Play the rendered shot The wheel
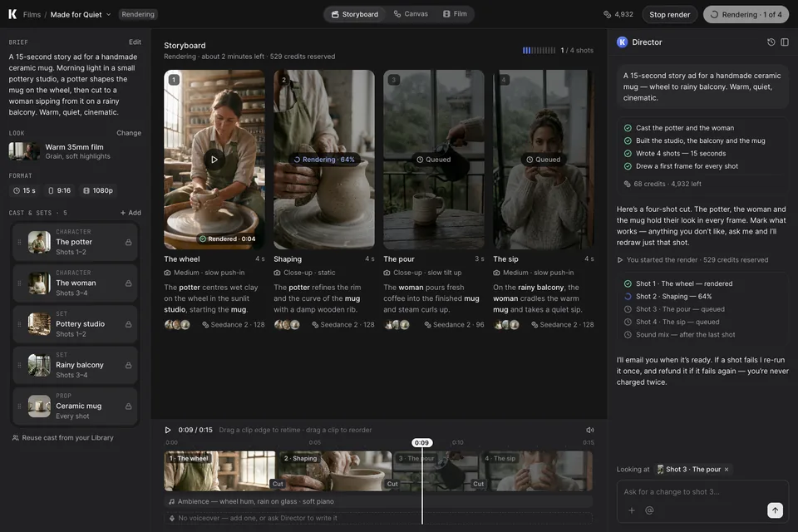798x532 pixels. (x=214, y=160)
